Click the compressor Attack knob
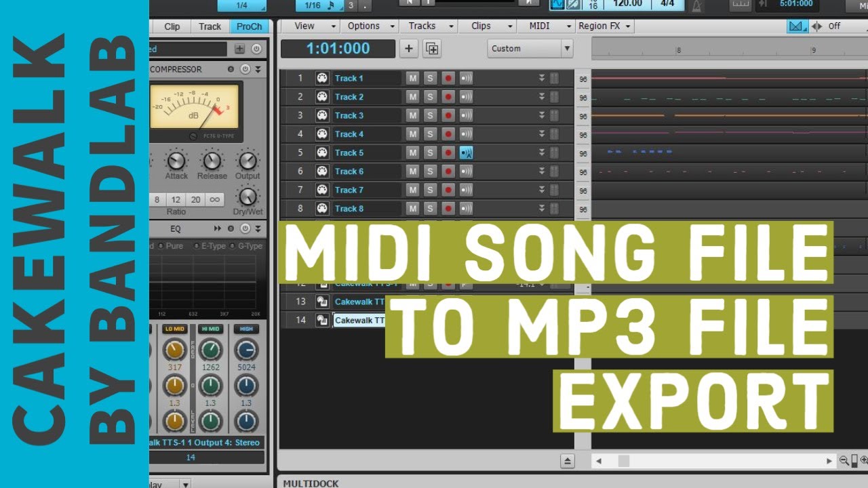Image resolution: width=868 pixels, height=488 pixels. coord(176,161)
